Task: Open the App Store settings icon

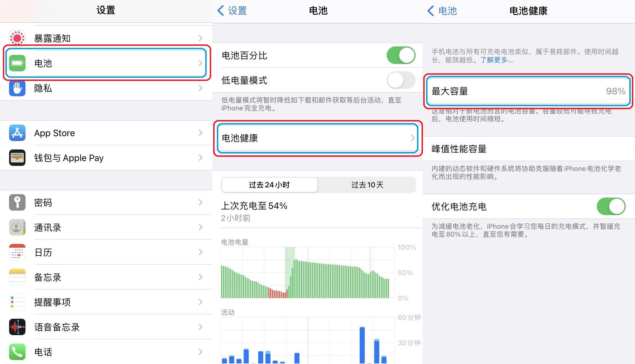Action: (17, 133)
